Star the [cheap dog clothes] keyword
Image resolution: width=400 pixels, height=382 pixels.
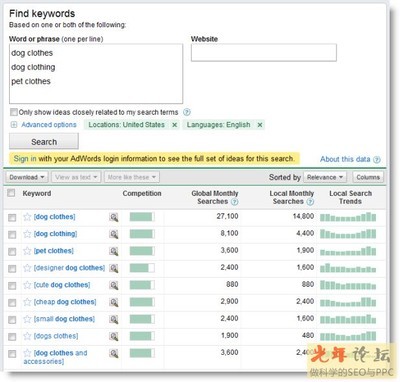(x=27, y=302)
